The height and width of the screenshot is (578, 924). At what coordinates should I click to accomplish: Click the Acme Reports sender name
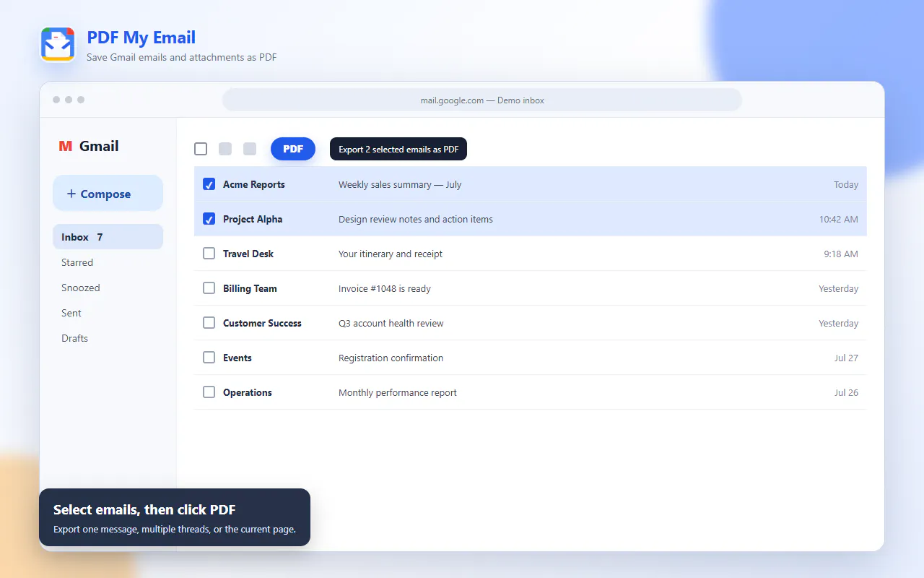(x=254, y=184)
